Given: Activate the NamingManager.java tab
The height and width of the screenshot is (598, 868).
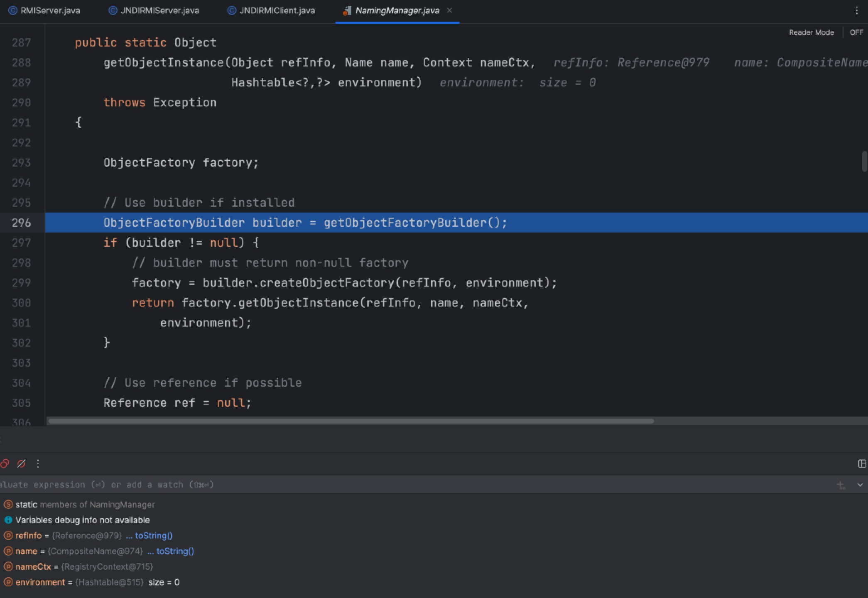Looking at the screenshot, I should coord(397,11).
